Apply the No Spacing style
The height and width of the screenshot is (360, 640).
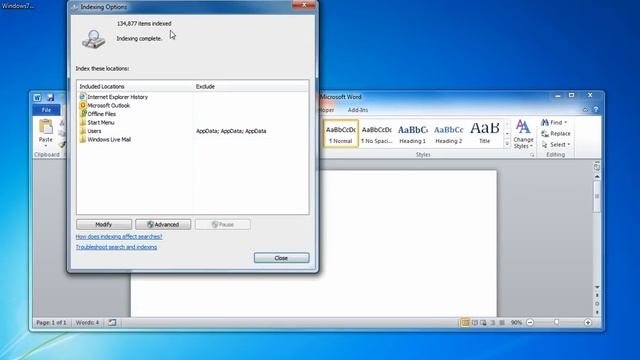click(x=376, y=133)
